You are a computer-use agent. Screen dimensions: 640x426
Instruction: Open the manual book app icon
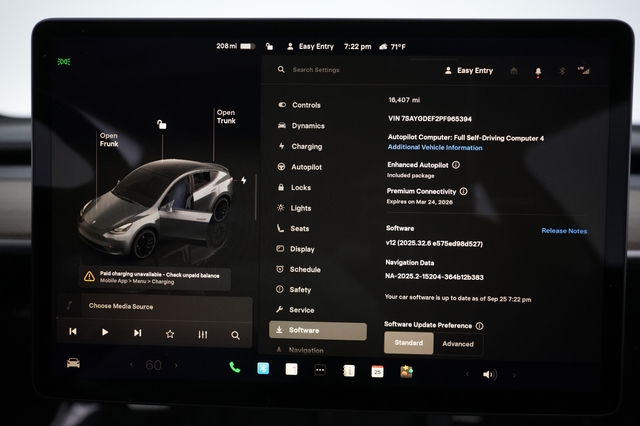(x=349, y=371)
